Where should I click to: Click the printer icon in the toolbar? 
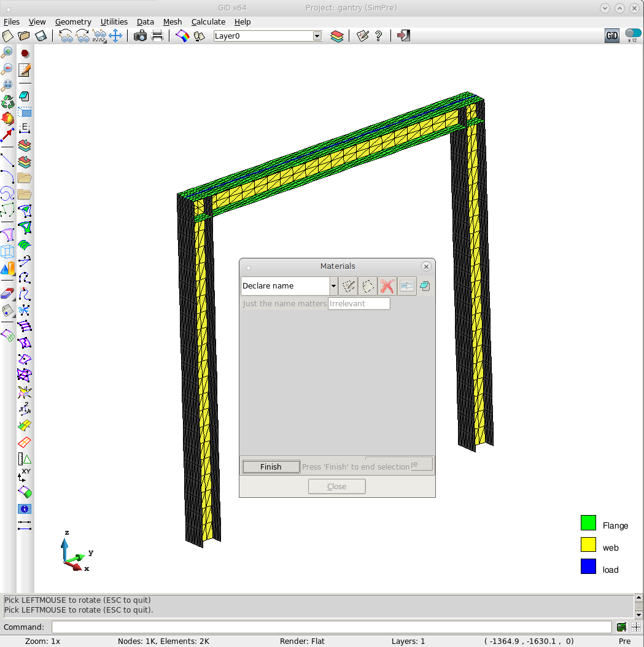(x=157, y=36)
